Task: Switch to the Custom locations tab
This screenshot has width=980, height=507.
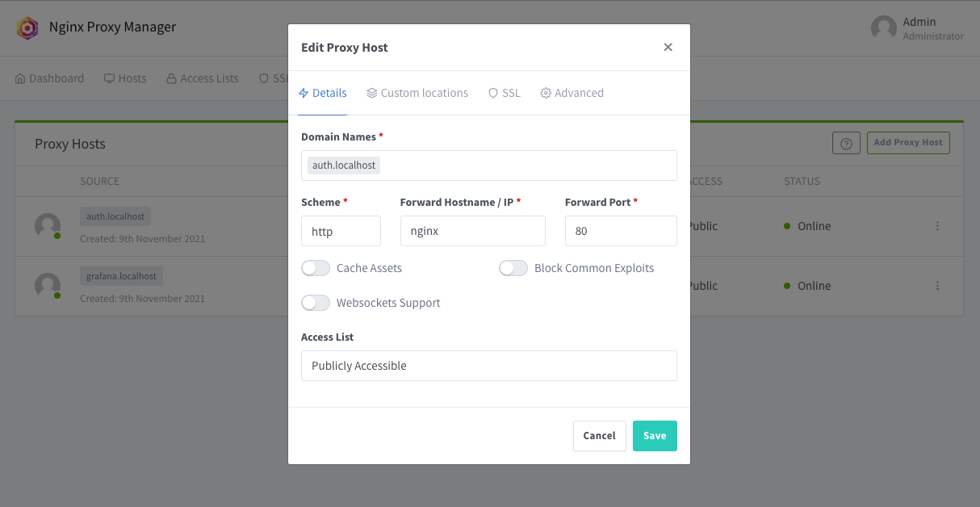Action: click(x=417, y=93)
